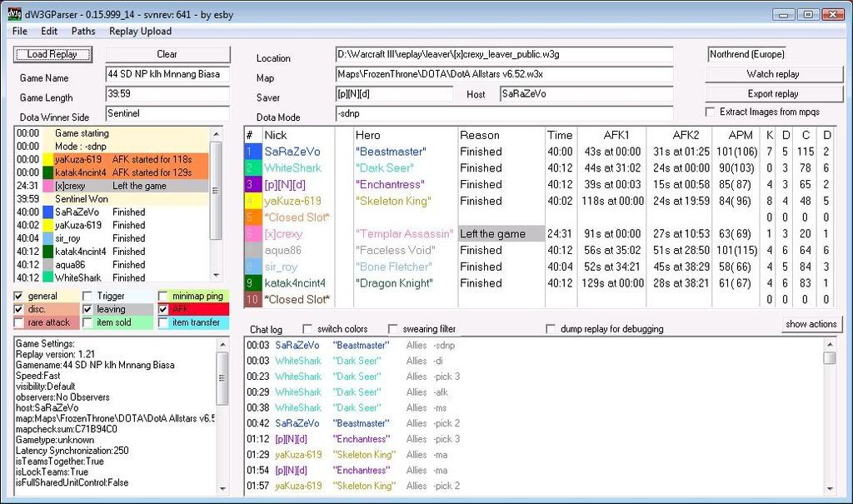Click the Location path field
The width and height of the screenshot is (853, 504).
point(504,54)
